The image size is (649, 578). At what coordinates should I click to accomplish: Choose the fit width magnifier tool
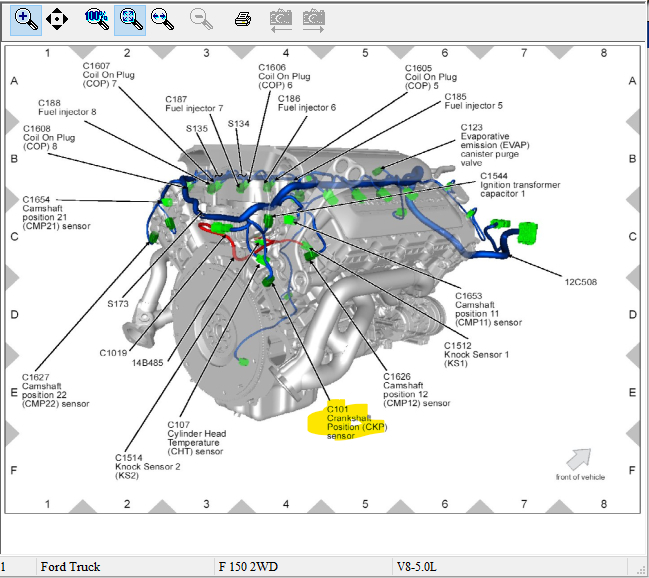pyautogui.click(x=162, y=19)
